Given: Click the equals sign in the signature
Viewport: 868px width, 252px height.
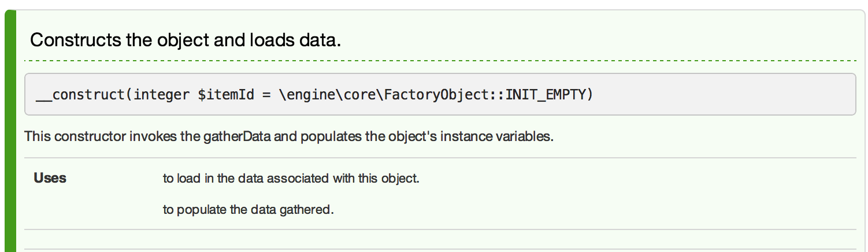Looking at the screenshot, I should (x=265, y=94).
